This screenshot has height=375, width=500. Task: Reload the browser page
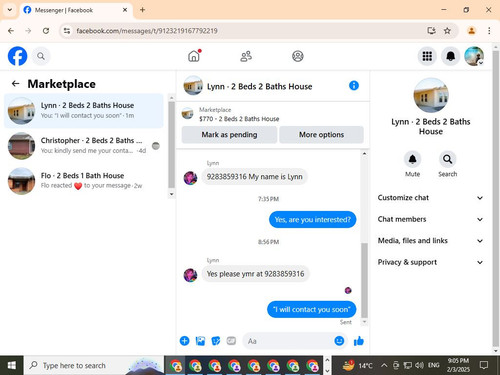pos(46,31)
